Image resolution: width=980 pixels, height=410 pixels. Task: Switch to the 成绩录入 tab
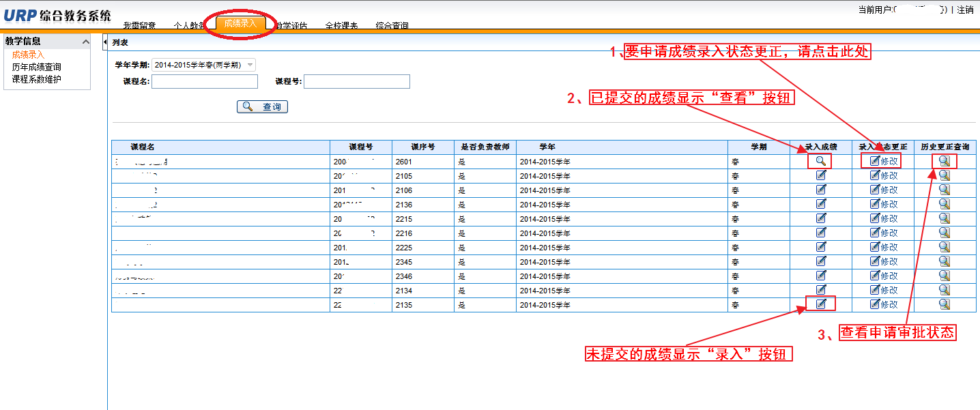240,23
